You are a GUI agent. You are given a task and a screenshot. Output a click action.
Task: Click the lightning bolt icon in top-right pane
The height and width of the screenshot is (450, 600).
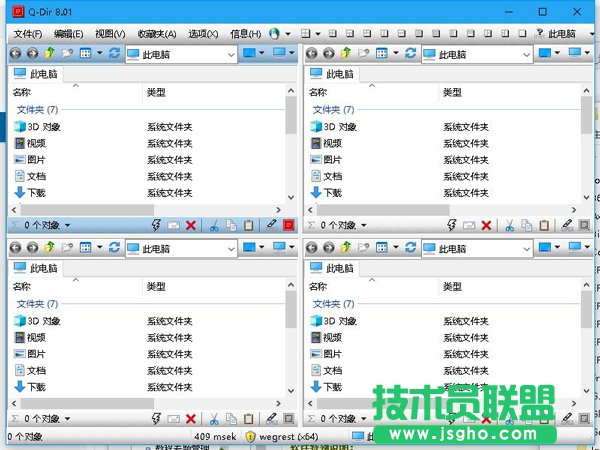[451, 226]
